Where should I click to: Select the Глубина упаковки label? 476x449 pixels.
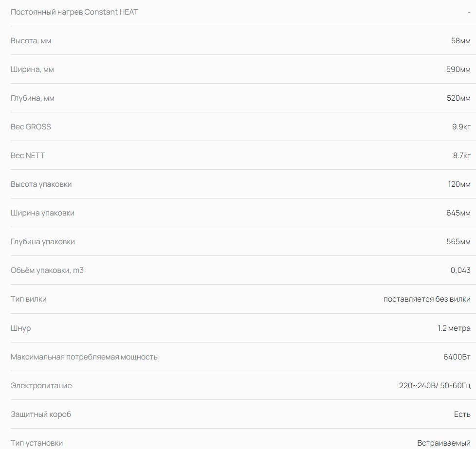point(43,242)
